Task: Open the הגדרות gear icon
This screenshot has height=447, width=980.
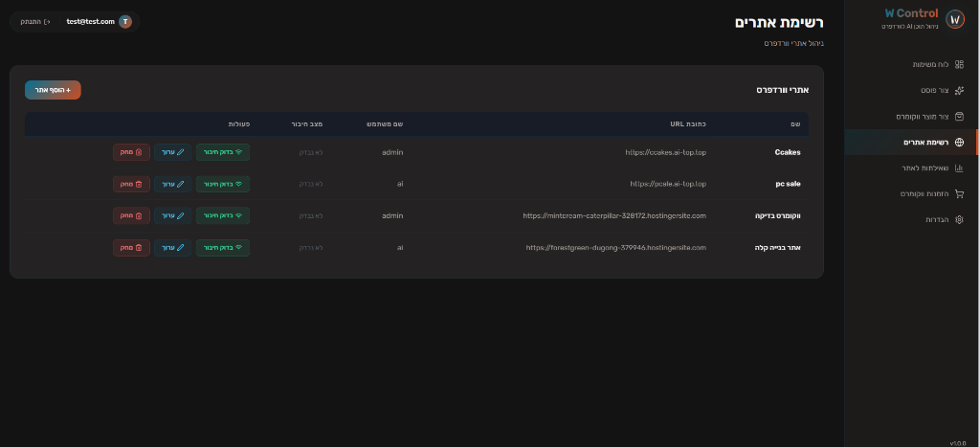Action: pos(959,219)
